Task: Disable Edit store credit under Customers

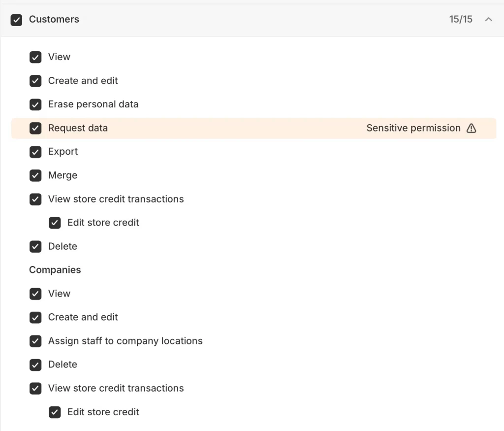Action: [x=55, y=223]
